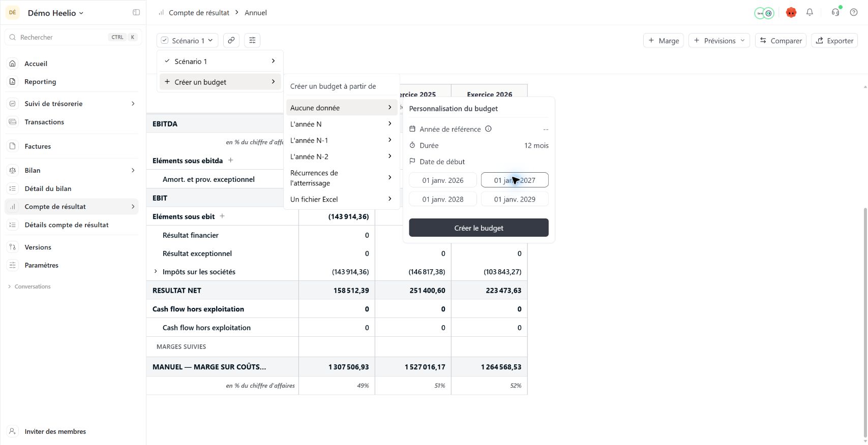Click the Exporter button
868x445 pixels.
pyautogui.click(x=834, y=41)
